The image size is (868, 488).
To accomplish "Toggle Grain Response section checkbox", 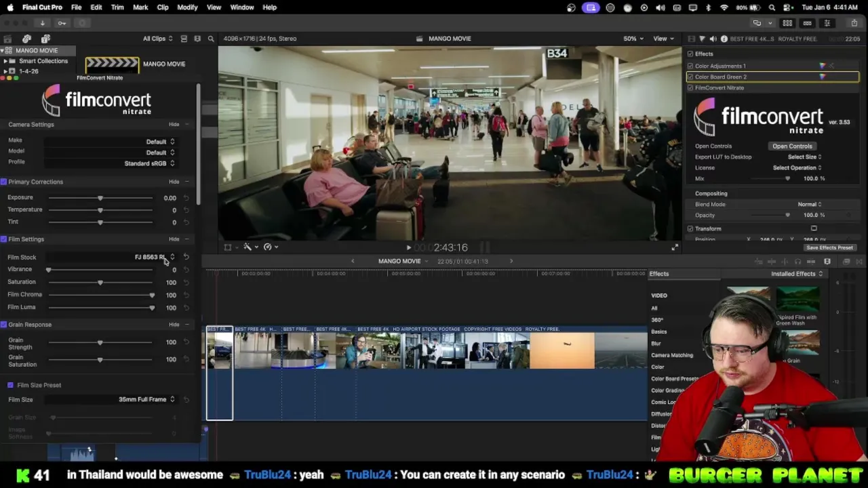I will coord(3,325).
